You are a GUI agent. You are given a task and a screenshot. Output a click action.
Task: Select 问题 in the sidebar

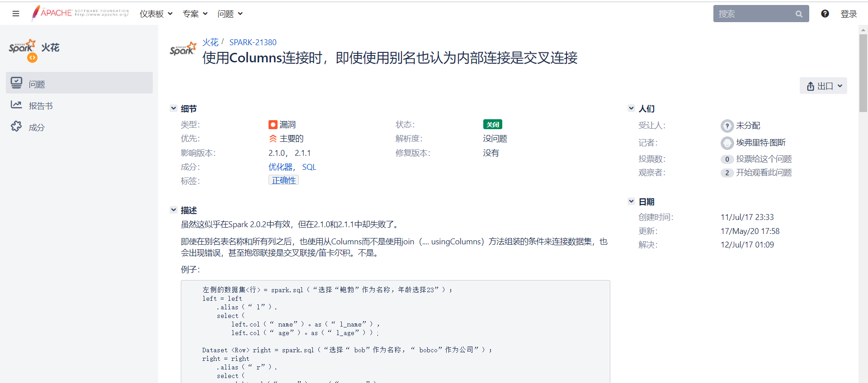click(79, 83)
